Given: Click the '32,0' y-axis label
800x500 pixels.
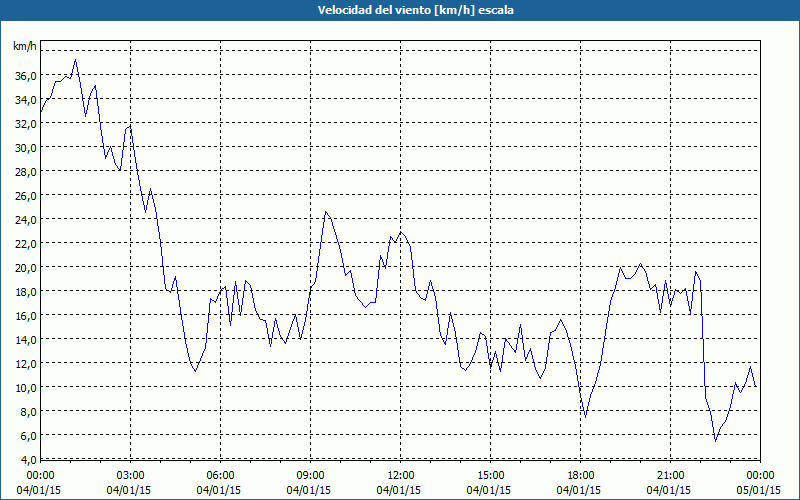Looking at the screenshot, I should [x=27, y=123].
